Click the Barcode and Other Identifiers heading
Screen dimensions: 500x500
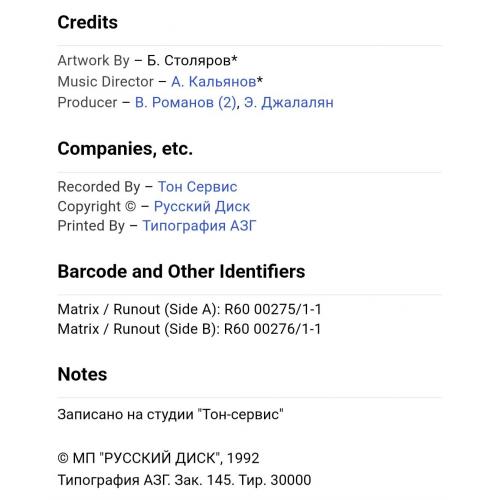coord(181,271)
